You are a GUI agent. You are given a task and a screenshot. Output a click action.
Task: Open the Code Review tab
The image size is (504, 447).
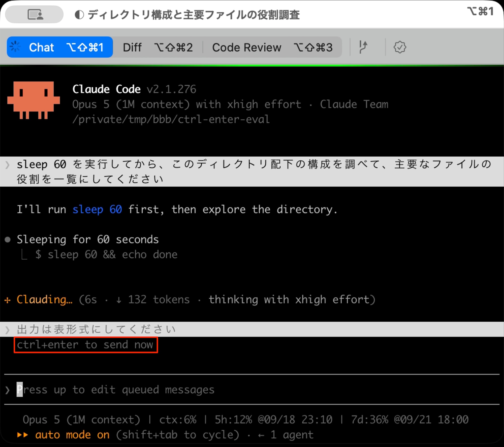coord(272,47)
